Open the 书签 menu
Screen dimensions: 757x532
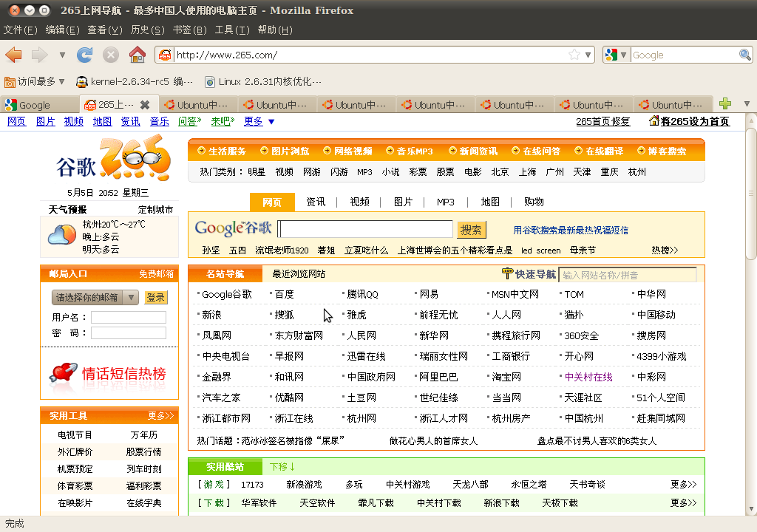click(x=190, y=30)
